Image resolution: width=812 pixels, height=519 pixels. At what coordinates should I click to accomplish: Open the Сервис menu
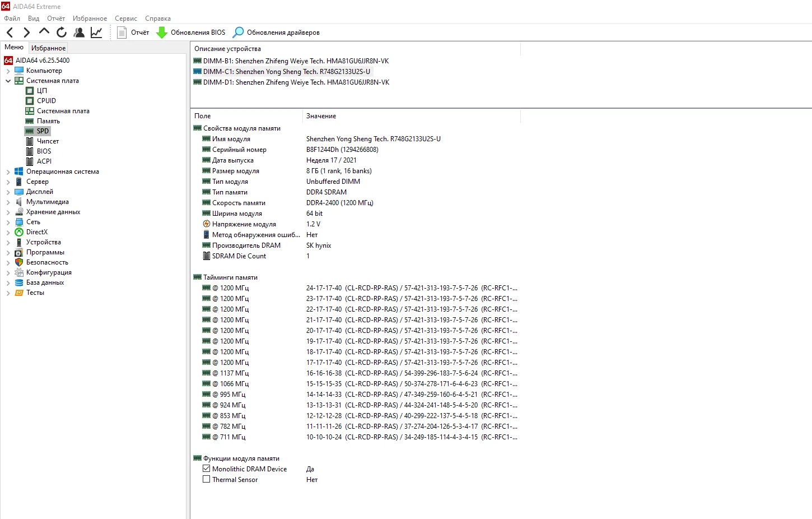(126, 18)
